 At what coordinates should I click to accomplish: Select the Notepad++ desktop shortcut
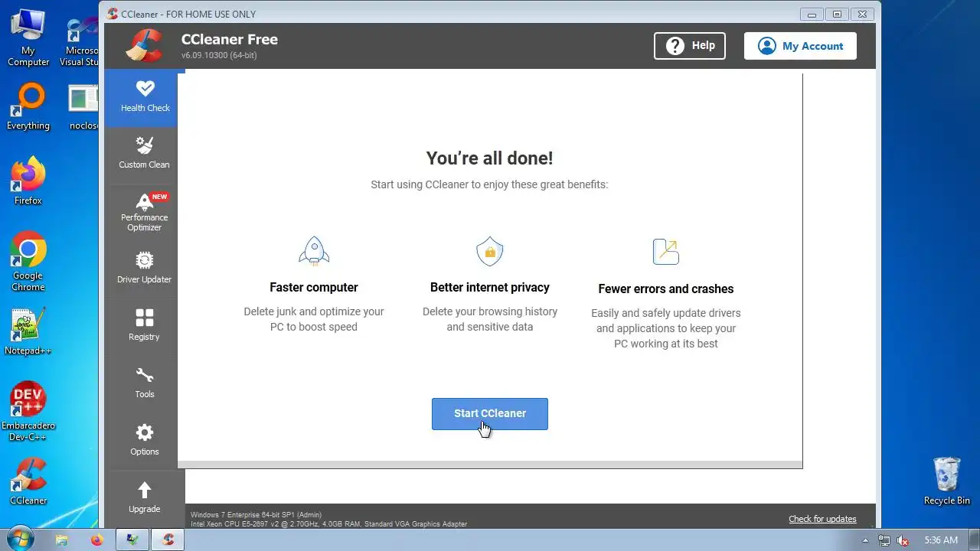click(28, 332)
